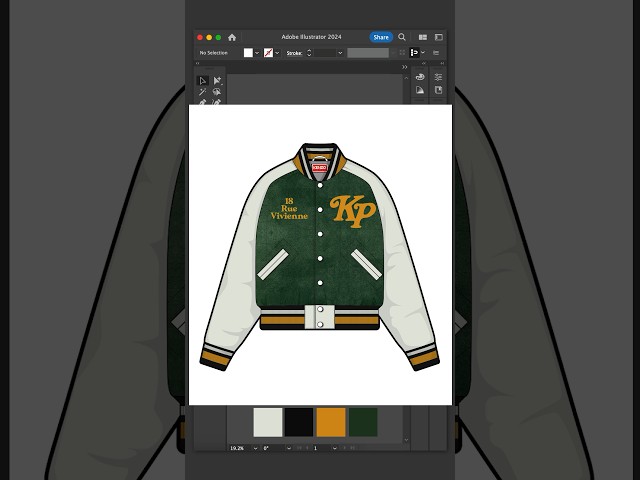Expand the align options dropdown arrow
Image resolution: width=640 pixels, height=480 pixels.
(423, 53)
